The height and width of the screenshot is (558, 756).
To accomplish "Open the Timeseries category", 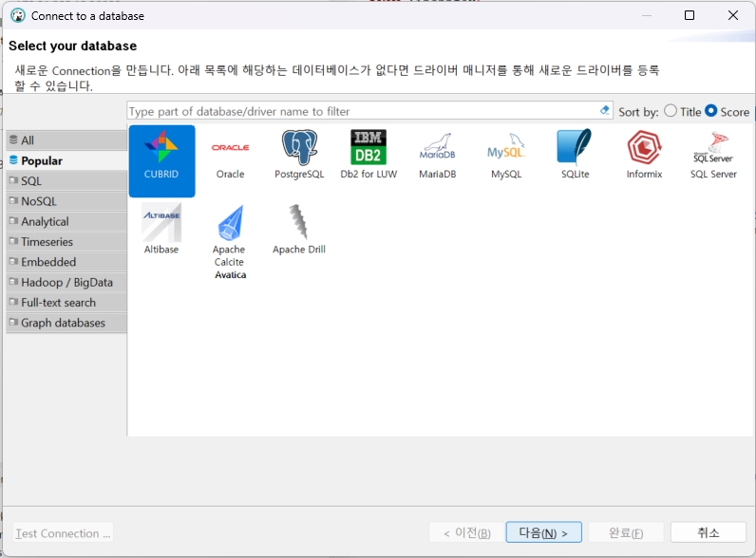I will [66, 241].
